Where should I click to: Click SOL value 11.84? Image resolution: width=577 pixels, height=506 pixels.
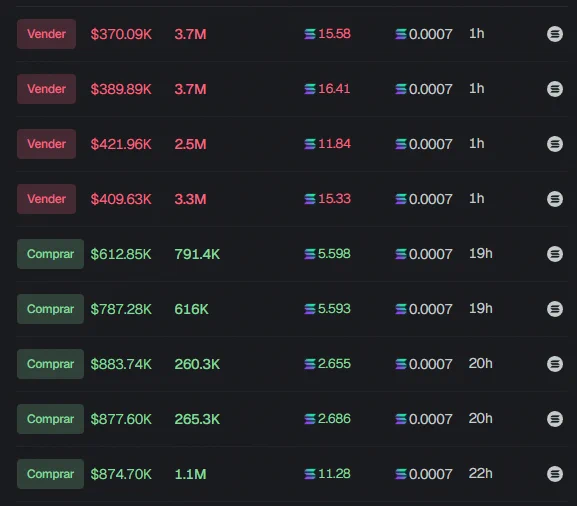pyautogui.click(x=334, y=144)
